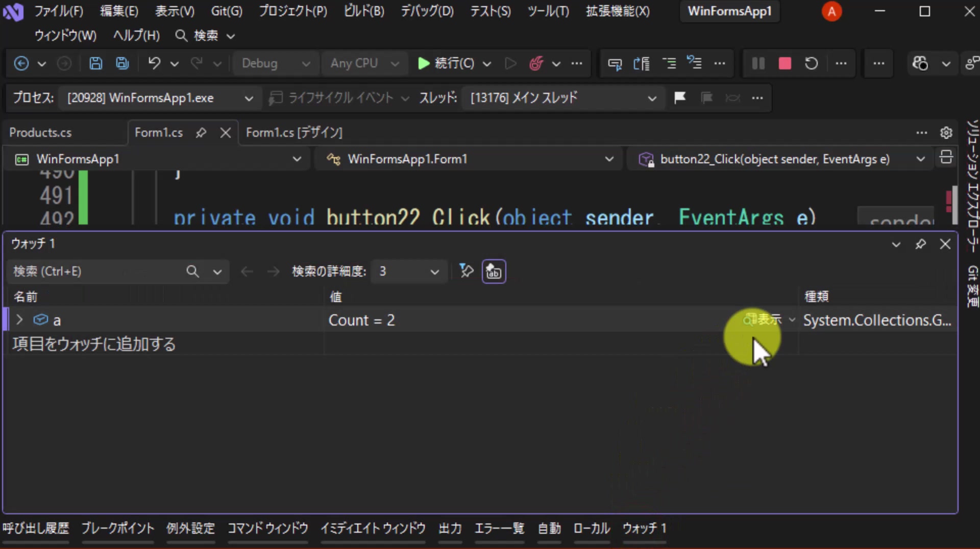Open the process WinFormsApp1.exe dropdown

160,98
